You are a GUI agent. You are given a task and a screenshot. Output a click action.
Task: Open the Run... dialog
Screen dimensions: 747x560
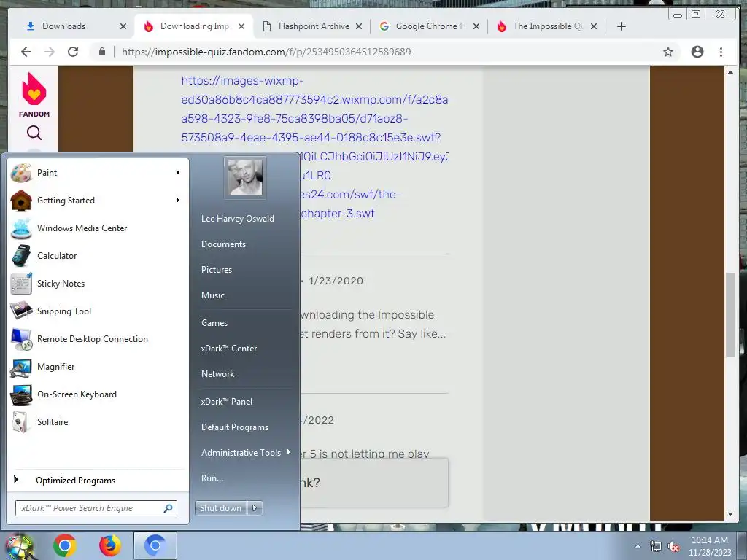212,478
